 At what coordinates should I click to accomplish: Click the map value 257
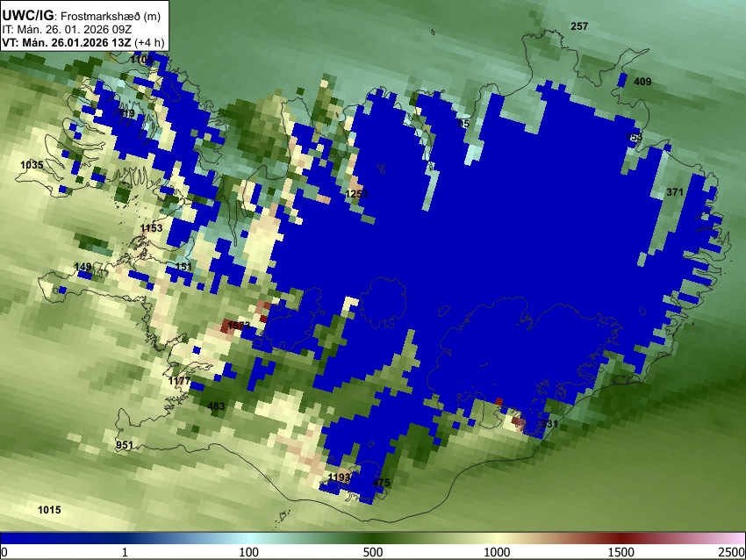(x=579, y=26)
